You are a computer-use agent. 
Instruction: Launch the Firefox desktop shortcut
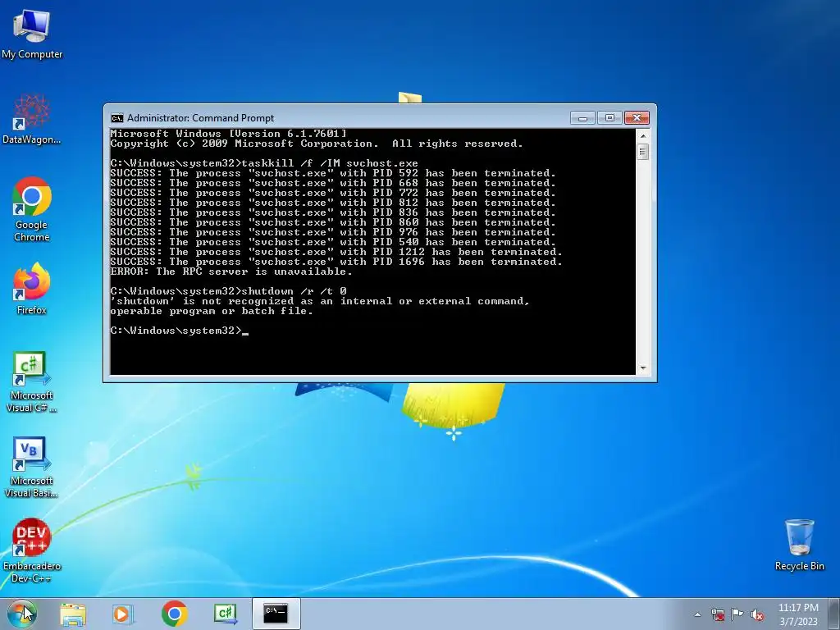pos(32,289)
